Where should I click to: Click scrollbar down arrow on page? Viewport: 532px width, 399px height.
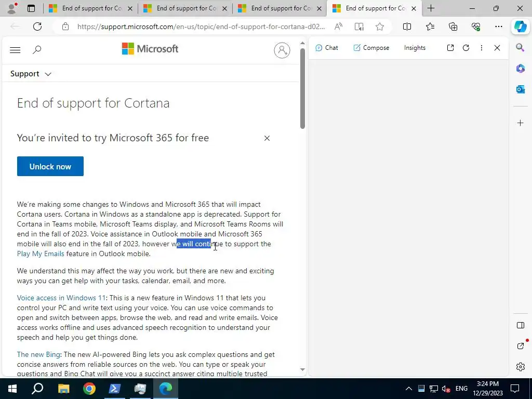coord(302,369)
